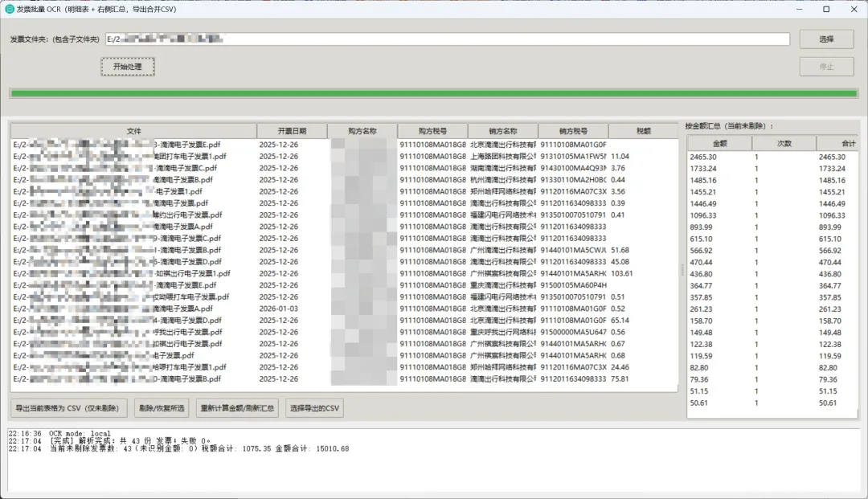
Task: Click the 税额 column header
Action: (x=643, y=131)
